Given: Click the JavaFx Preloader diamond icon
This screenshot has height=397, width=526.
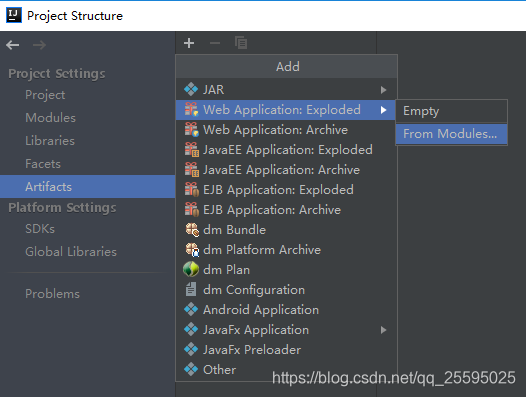Looking at the screenshot, I should [x=191, y=349].
